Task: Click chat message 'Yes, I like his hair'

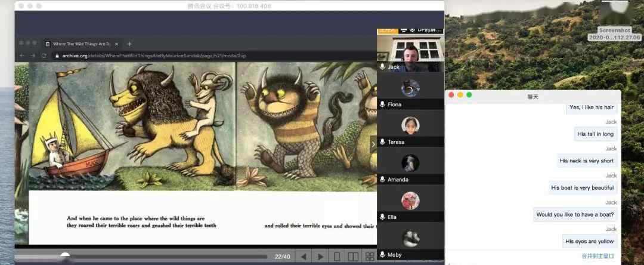Action: coord(592,107)
